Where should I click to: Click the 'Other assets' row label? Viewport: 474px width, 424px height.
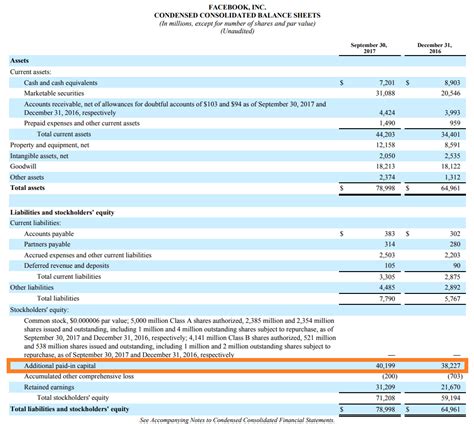pos(27,177)
